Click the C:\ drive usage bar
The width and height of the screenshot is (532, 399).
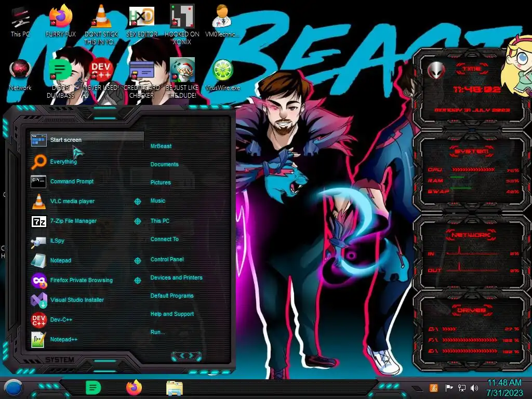(449, 329)
